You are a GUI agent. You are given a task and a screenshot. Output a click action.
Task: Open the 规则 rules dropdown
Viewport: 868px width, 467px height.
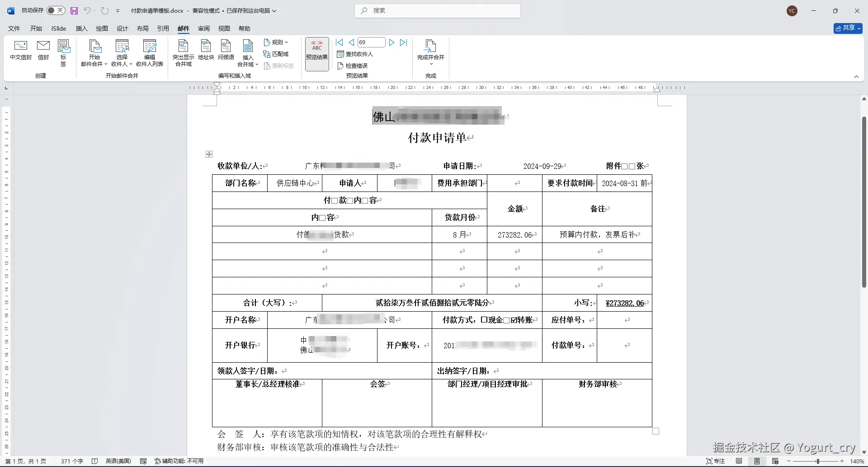[x=276, y=42]
